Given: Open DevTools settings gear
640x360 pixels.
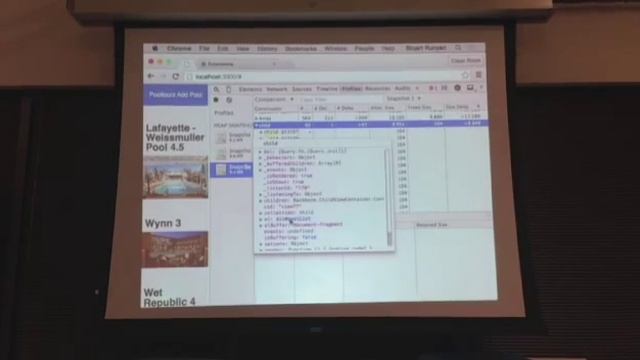Looking at the screenshot, I should (x=458, y=88).
